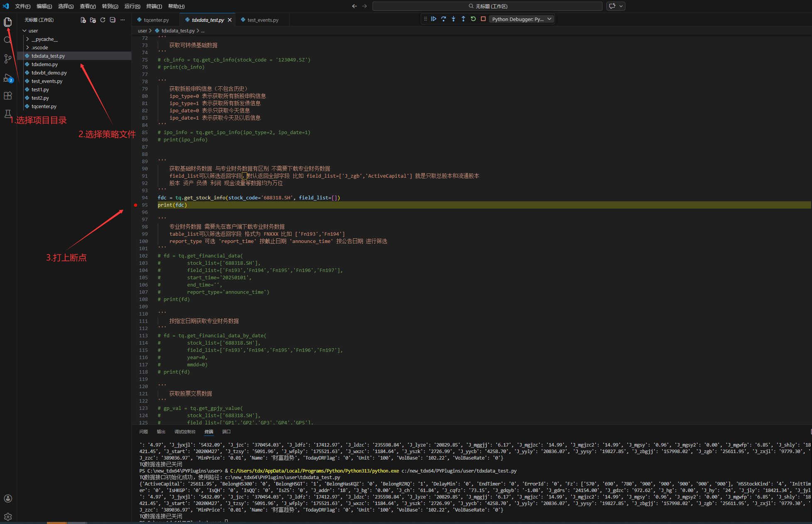
Task: Open the Python Debugger session dropdown
Action: pyautogui.click(x=521, y=19)
